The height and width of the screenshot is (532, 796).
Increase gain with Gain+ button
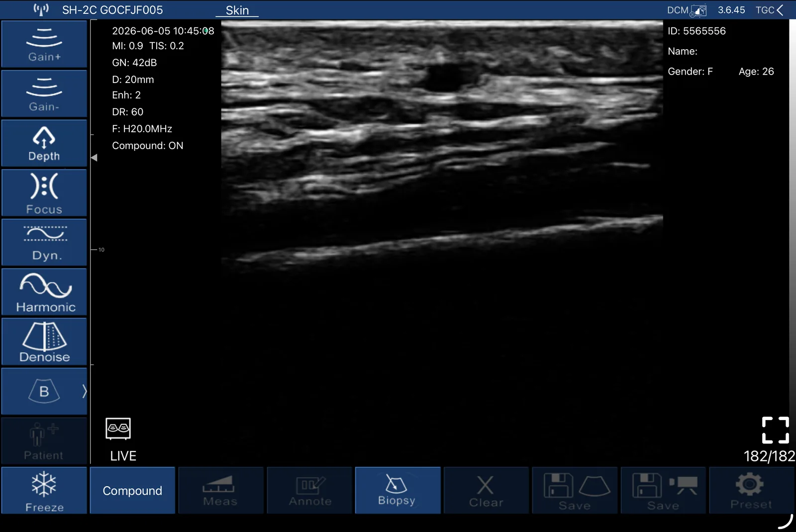[x=44, y=44]
